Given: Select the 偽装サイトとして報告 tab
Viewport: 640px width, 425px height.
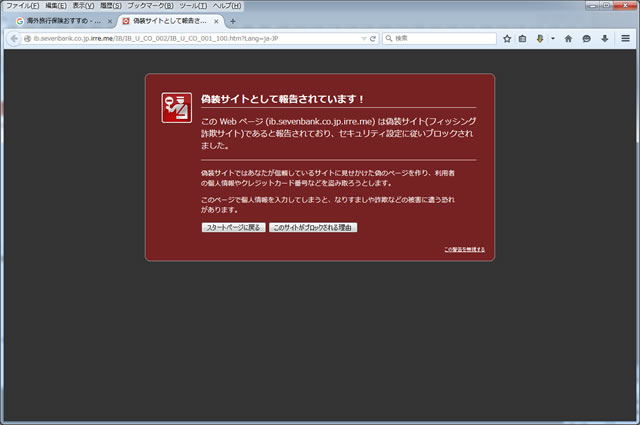Looking at the screenshot, I should pos(171,21).
